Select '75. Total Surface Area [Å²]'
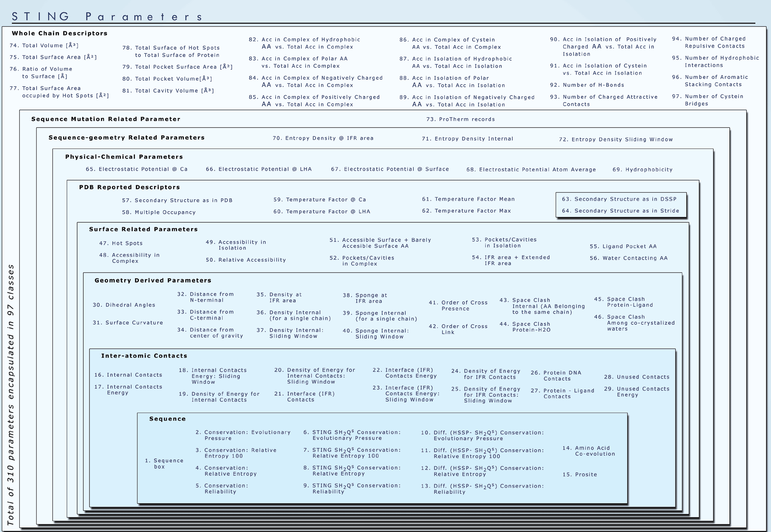The image size is (771, 532). pyautogui.click(x=53, y=57)
